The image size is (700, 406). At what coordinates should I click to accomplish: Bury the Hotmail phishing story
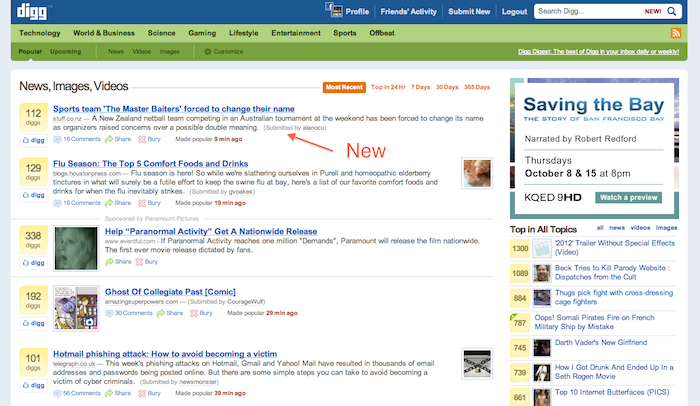(x=149, y=393)
